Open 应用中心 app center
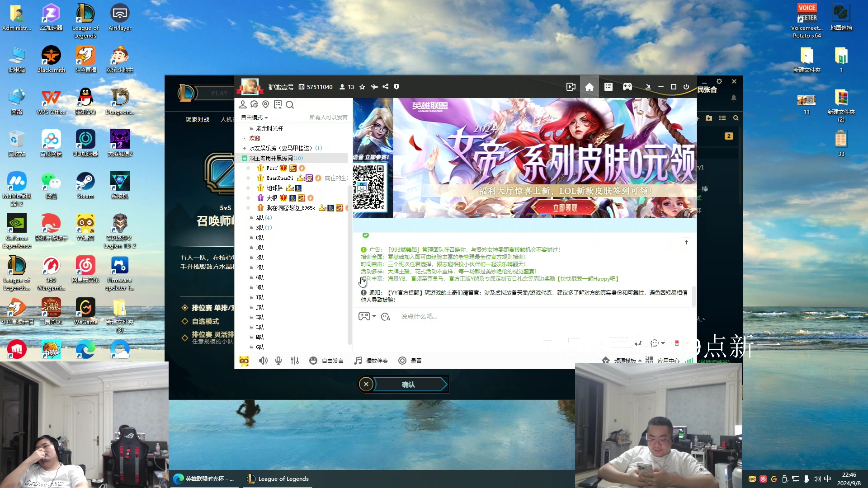Image resolution: width=868 pixels, height=488 pixels. pos(663,361)
